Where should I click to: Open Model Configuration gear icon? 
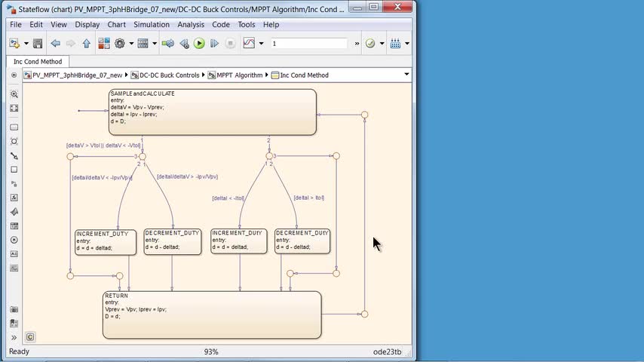(120, 43)
